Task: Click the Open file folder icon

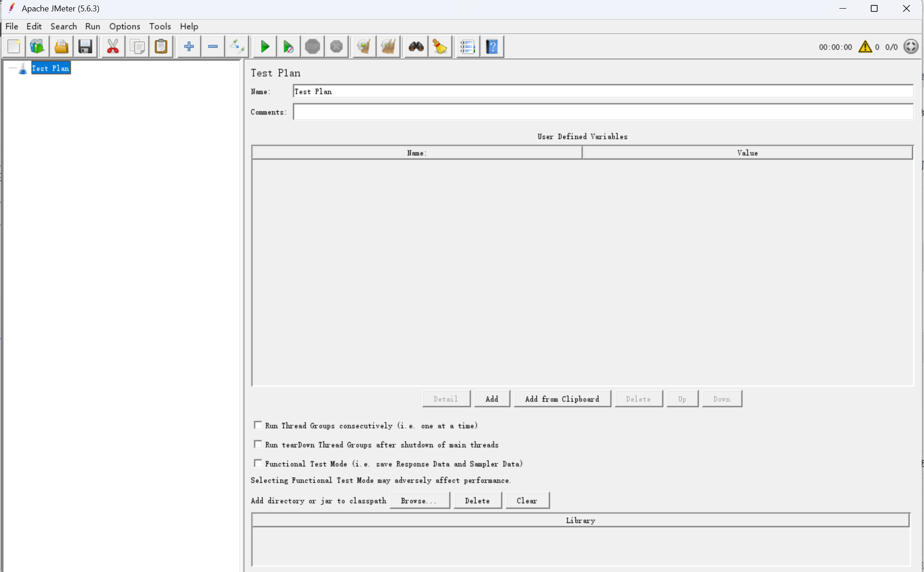Action: (x=61, y=46)
